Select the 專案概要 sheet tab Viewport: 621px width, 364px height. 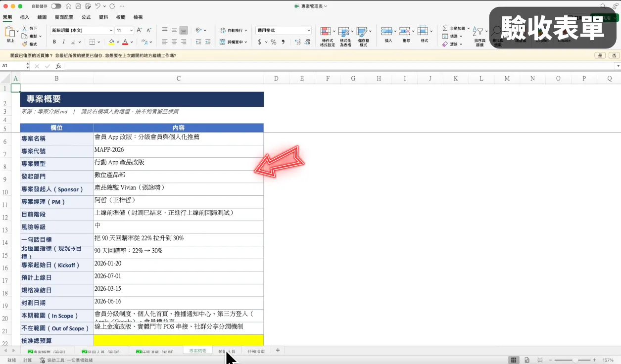[198, 351]
